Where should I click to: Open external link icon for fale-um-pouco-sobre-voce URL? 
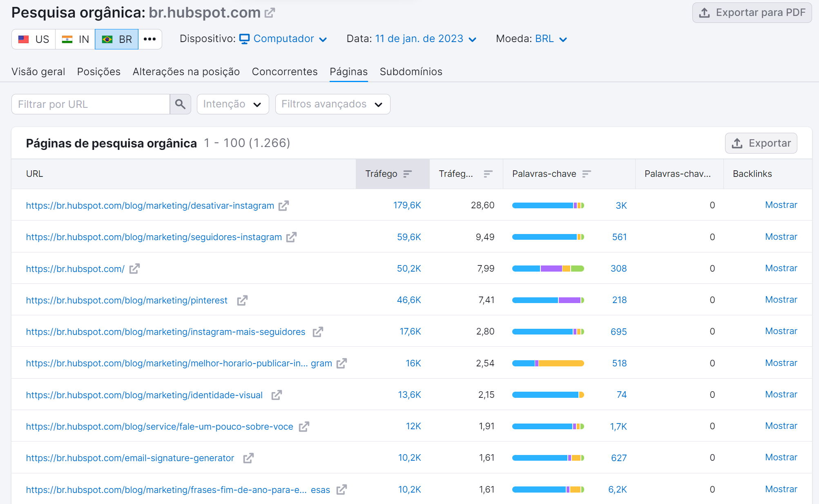[304, 426]
